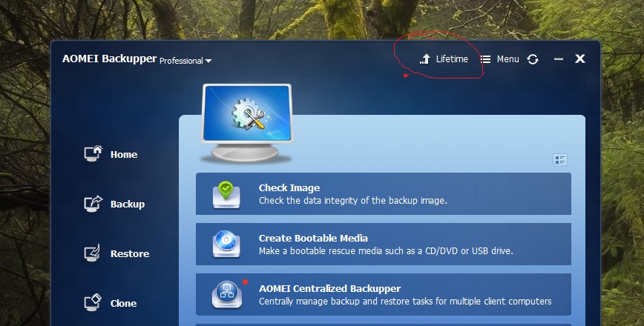644x326 pixels.
Task: Click 'Centrally manage backup' description text
Action: click(405, 302)
